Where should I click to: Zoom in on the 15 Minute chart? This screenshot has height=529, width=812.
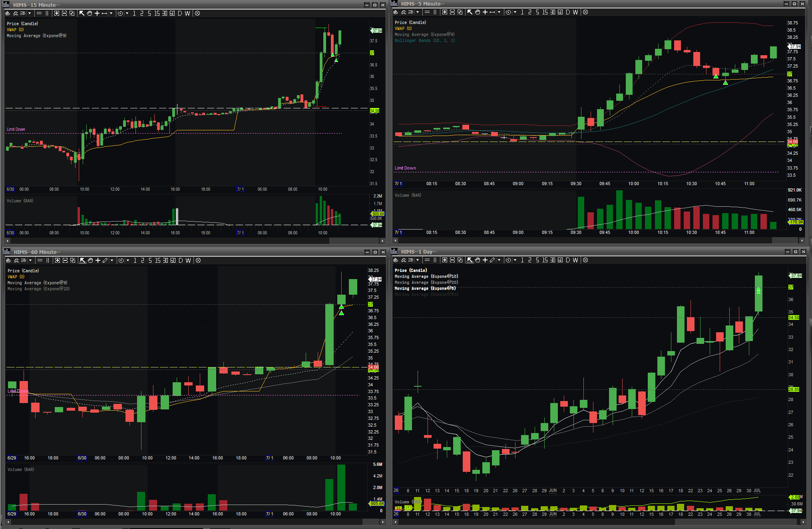(x=57, y=13)
